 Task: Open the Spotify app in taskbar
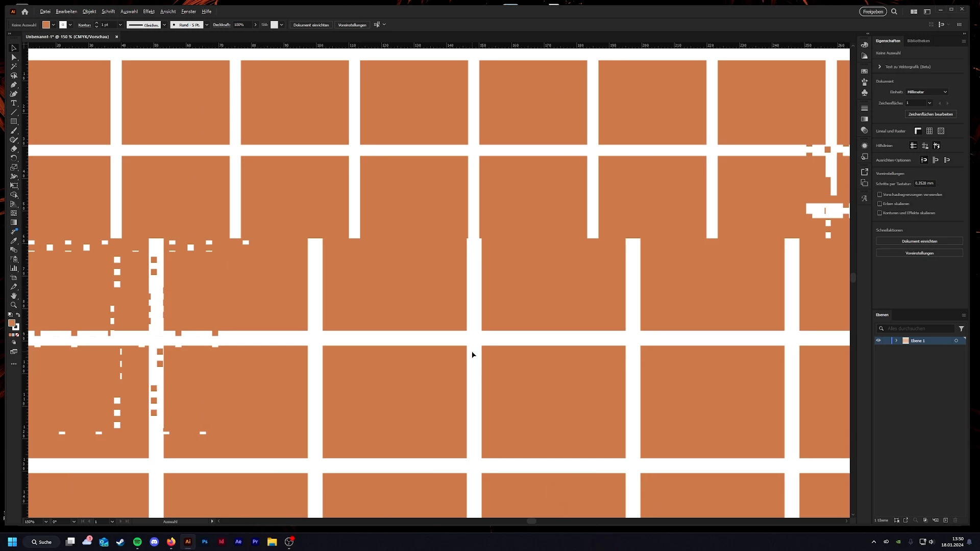coord(137,542)
